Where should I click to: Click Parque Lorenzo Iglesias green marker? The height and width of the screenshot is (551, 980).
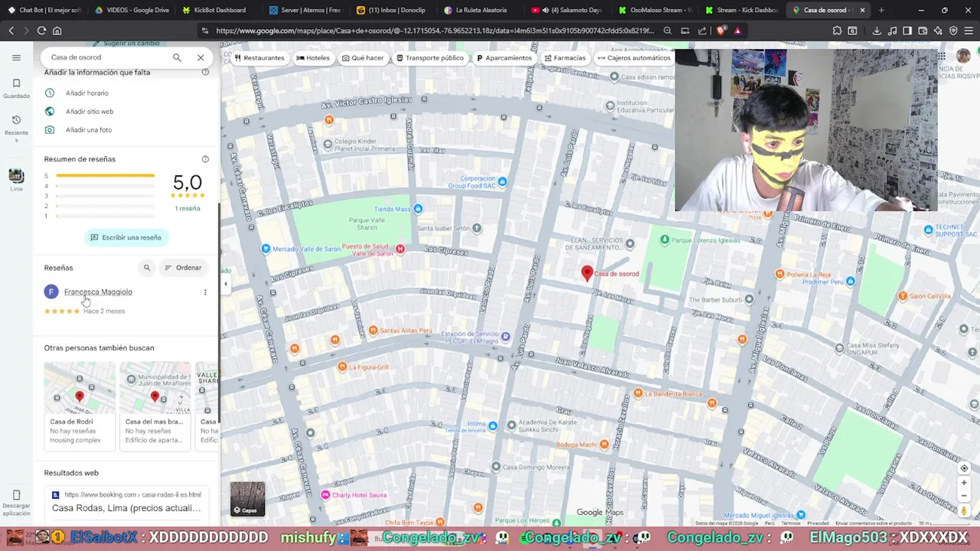click(665, 240)
